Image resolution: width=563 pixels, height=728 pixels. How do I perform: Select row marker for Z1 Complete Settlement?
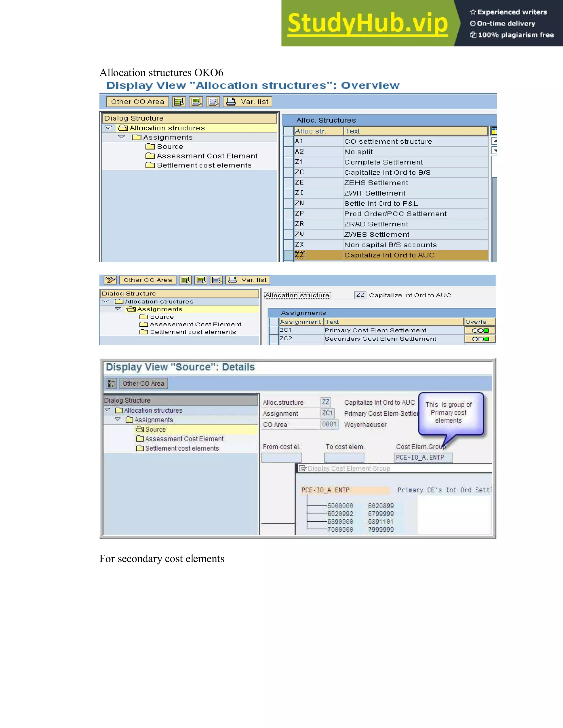click(288, 162)
